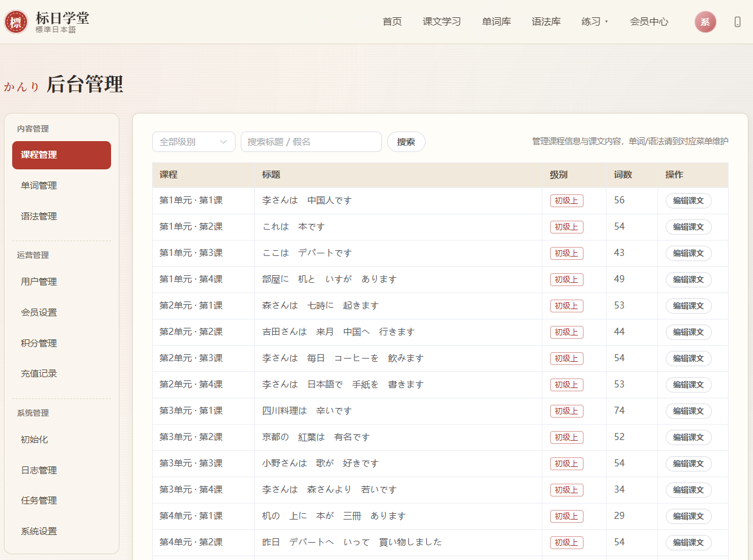
Task: Open 语法库 in top navigation
Action: click(x=546, y=22)
